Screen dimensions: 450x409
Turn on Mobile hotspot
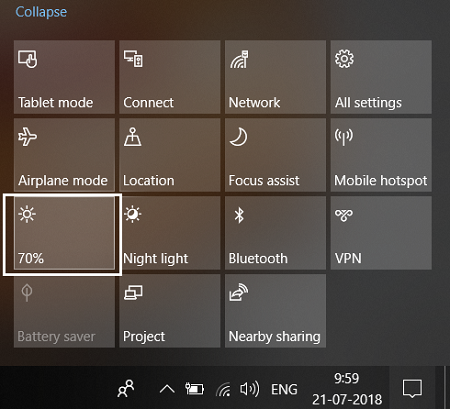tap(381, 155)
